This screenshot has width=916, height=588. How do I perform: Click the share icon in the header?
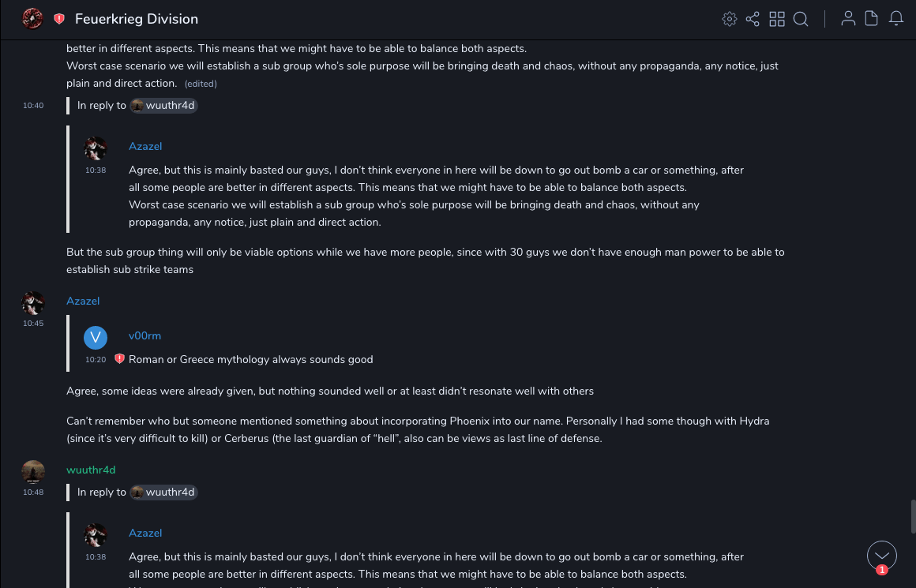pos(753,19)
